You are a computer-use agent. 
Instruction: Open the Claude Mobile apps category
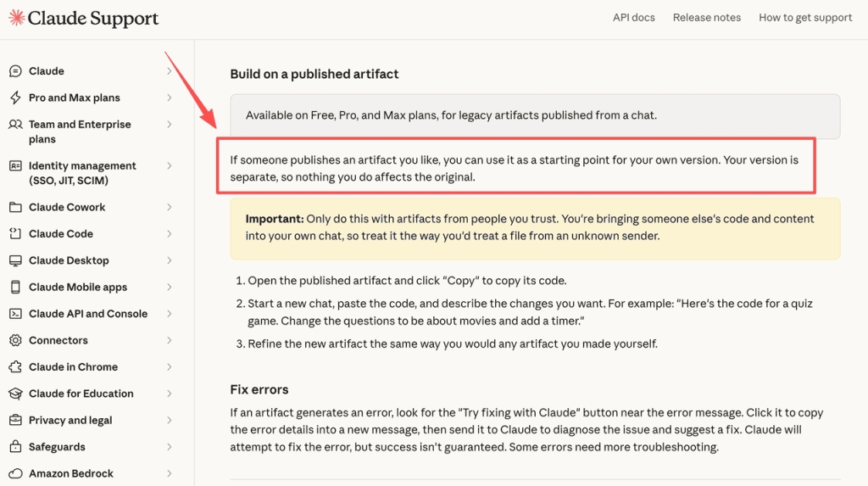point(78,287)
